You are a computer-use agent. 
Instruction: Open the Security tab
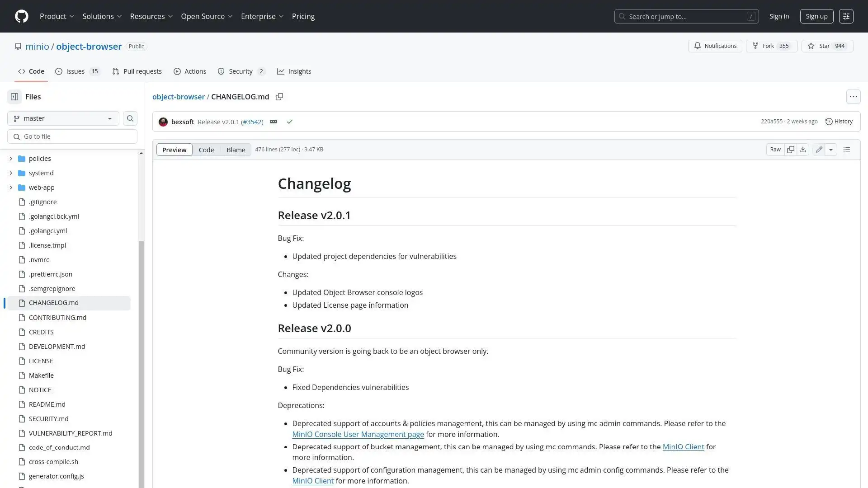pyautogui.click(x=242, y=71)
